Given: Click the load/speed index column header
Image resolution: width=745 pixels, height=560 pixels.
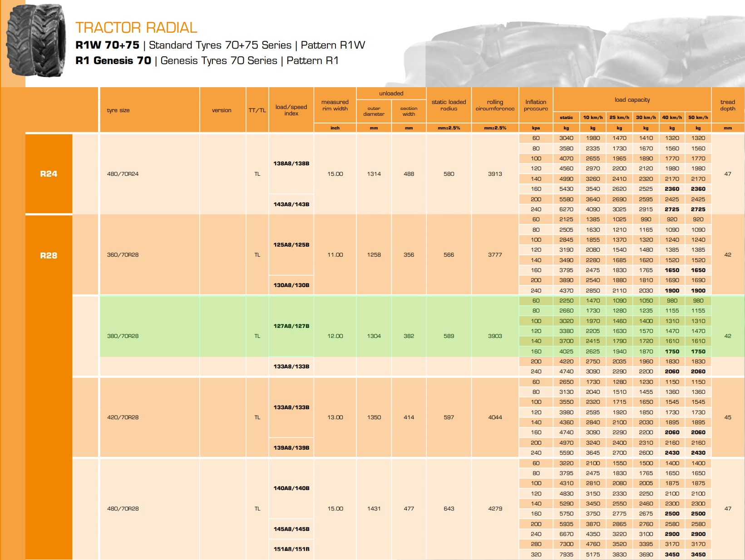Looking at the screenshot, I should tap(291, 110).
